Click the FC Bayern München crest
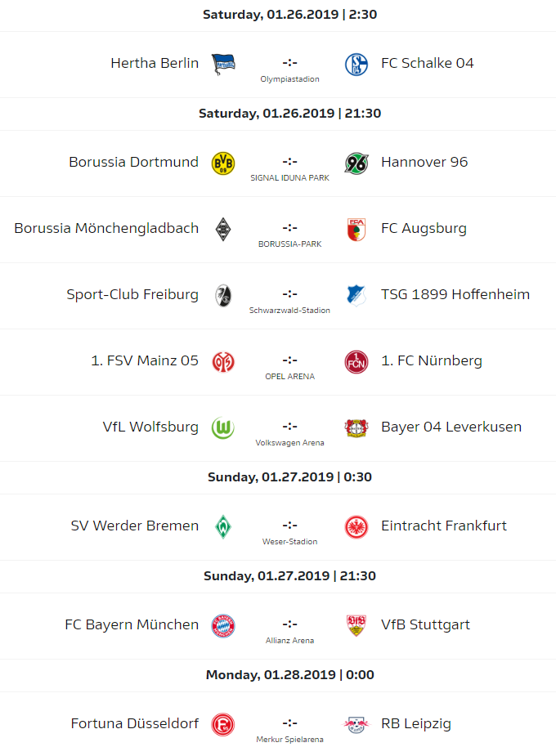This screenshot has width=556, height=756. click(223, 625)
